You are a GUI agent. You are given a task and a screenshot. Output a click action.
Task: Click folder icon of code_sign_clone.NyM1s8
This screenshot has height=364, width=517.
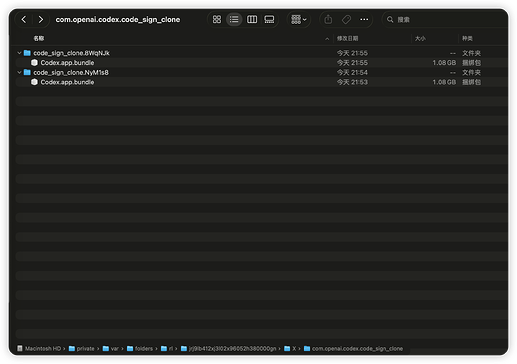(27, 72)
